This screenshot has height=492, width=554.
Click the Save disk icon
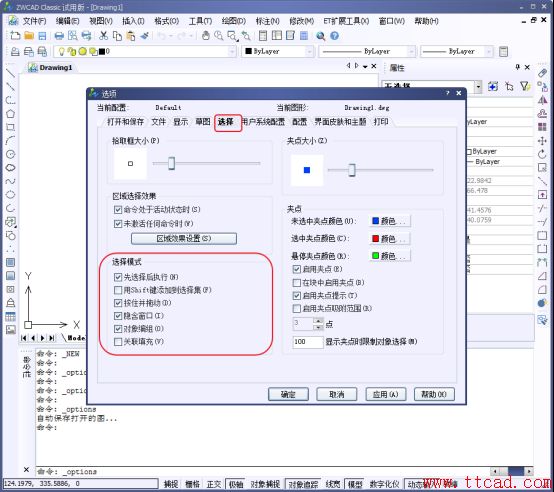point(42,36)
